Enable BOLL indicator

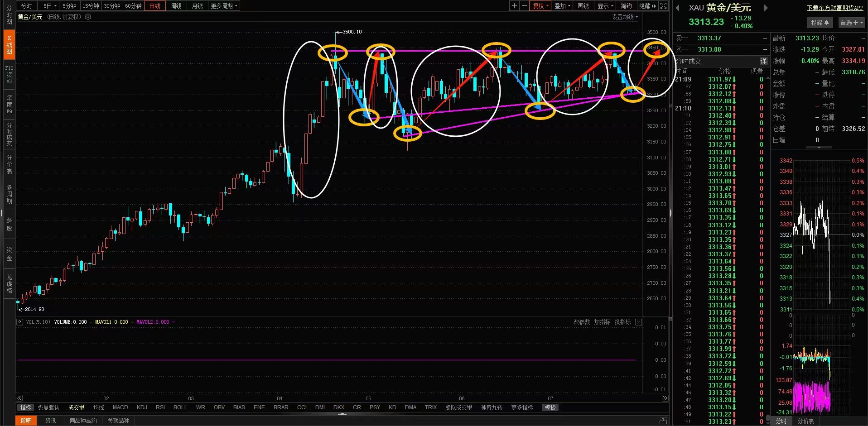pyautogui.click(x=180, y=407)
